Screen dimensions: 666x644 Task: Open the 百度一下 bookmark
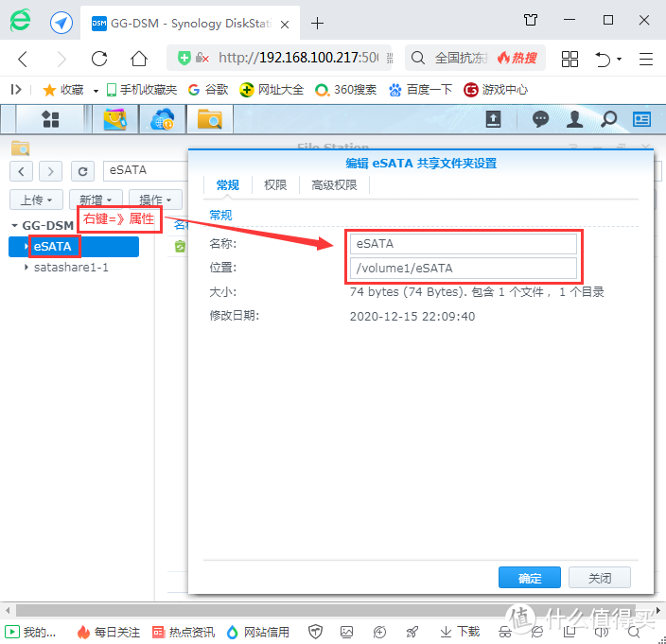click(420, 90)
